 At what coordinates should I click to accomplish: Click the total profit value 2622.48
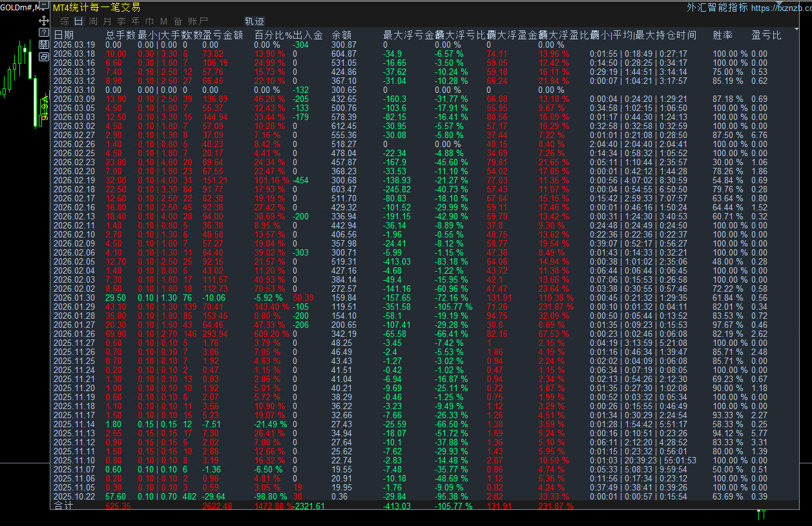pyautogui.click(x=218, y=506)
